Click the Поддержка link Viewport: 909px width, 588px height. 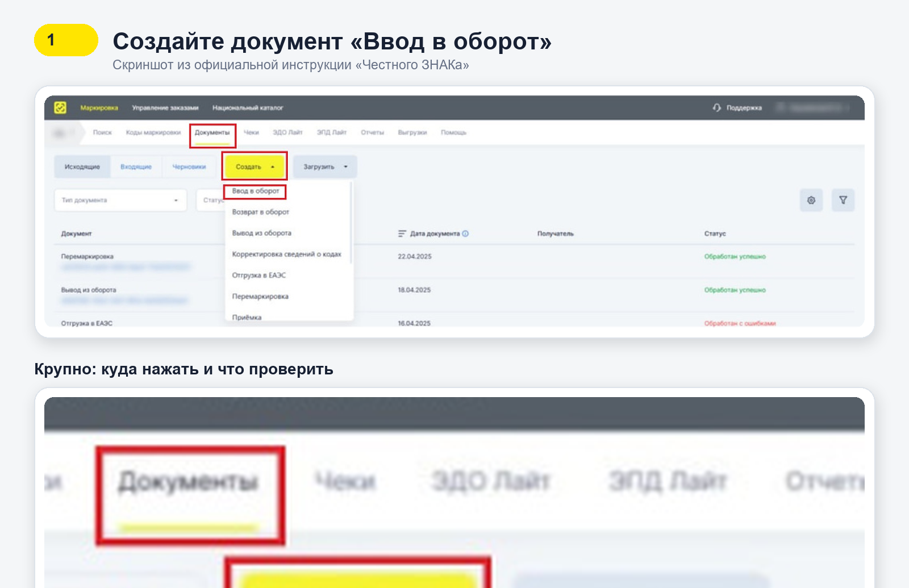(x=744, y=108)
